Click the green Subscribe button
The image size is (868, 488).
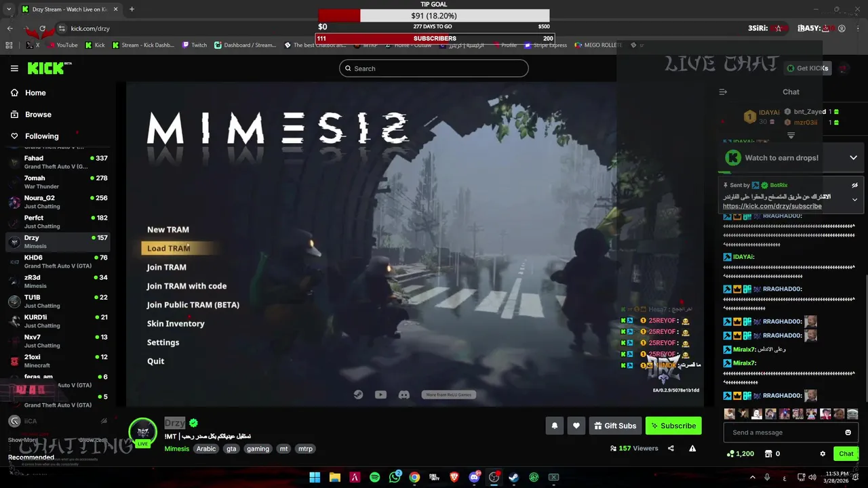pyautogui.click(x=673, y=426)
